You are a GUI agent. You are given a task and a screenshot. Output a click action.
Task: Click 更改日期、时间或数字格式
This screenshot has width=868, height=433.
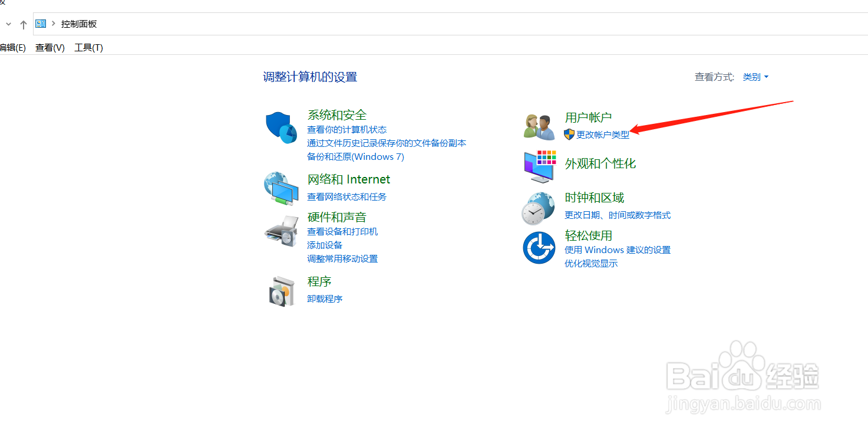pos(617,215)
